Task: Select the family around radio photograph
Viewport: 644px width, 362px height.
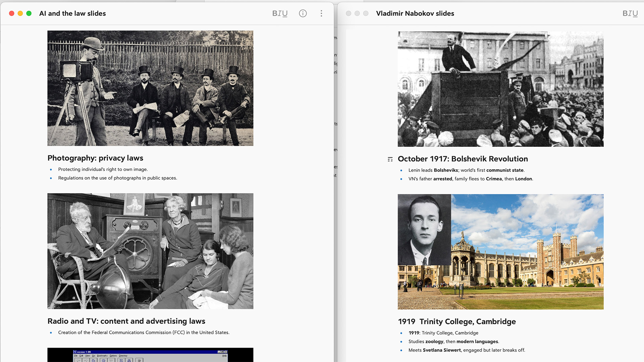Action: (x=150, y=251)
